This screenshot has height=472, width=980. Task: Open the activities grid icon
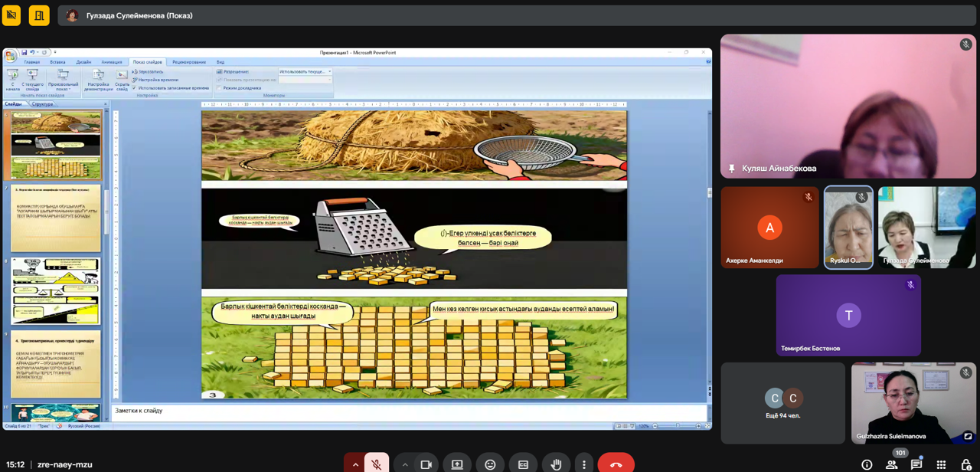[941, 464]
